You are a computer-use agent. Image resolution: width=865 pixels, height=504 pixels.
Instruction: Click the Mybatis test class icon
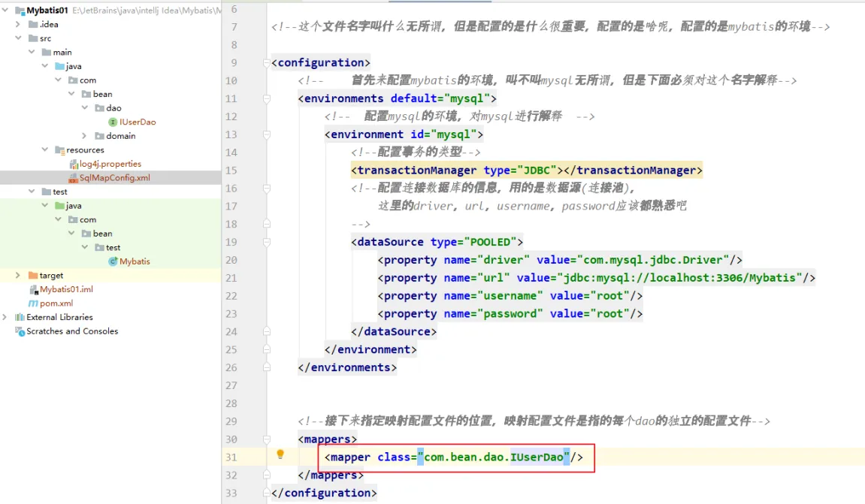pyautogui.click(x=113, y=261)
